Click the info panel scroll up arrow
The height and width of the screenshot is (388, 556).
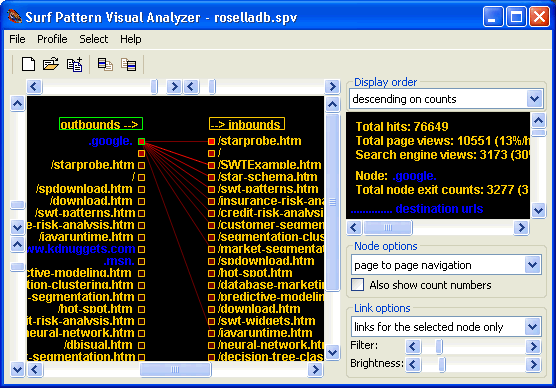click(538, 121)
